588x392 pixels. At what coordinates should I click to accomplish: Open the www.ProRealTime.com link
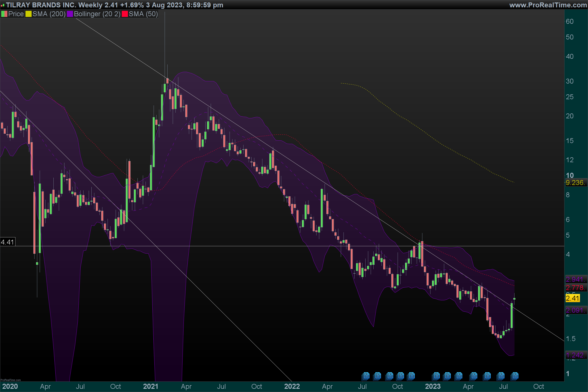click(x=548, y=5)
